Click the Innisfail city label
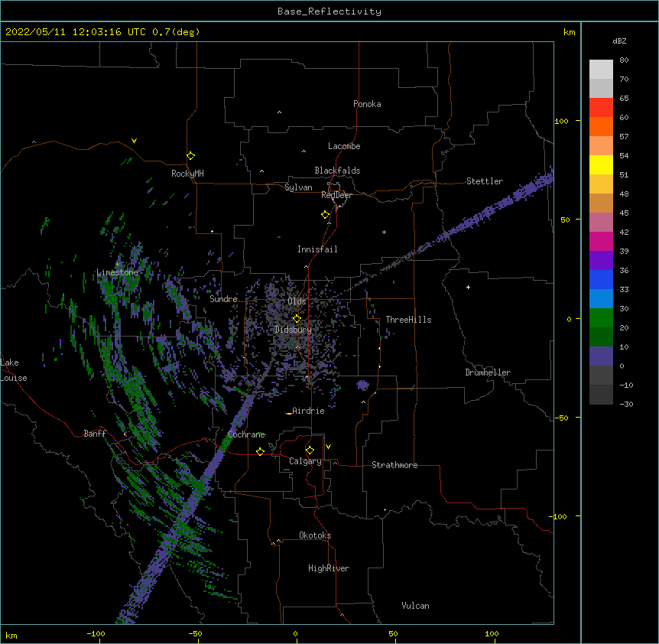659x644 pixels. (x=317, y=249)
